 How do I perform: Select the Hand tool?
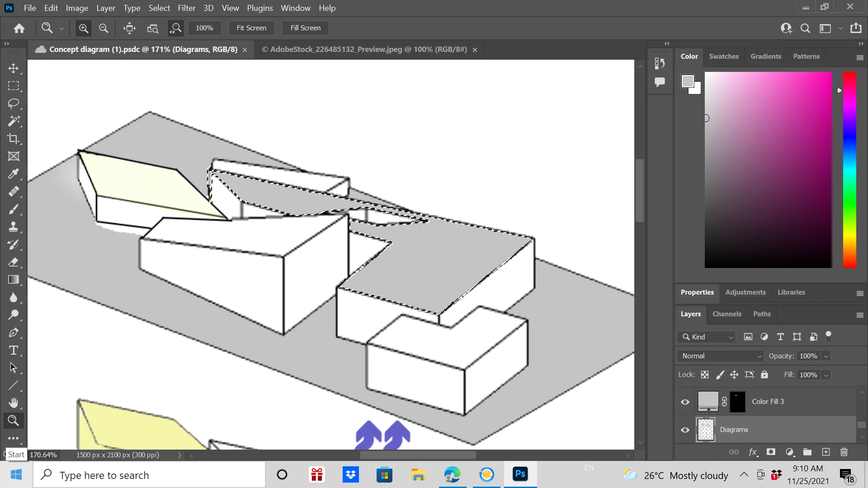14,403
